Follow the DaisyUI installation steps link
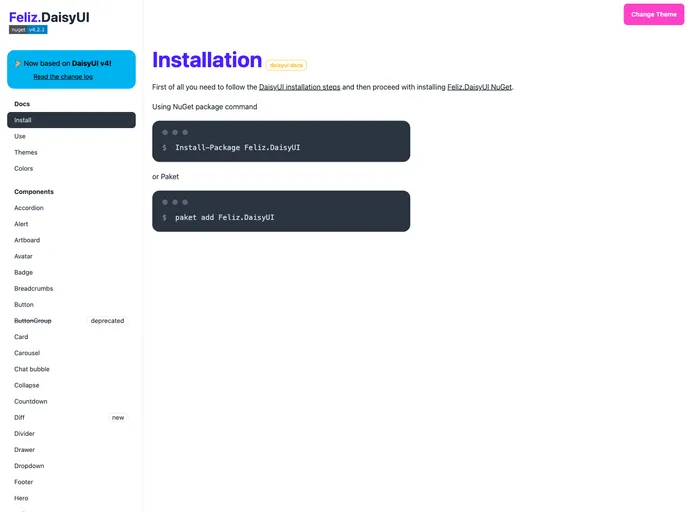Image resolution: width=688 pixels, height=512 pixels. (x=299, y=87)
